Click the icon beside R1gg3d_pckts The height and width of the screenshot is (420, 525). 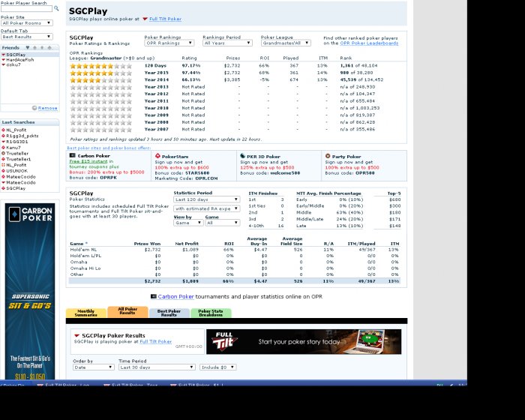pos(3,136)
